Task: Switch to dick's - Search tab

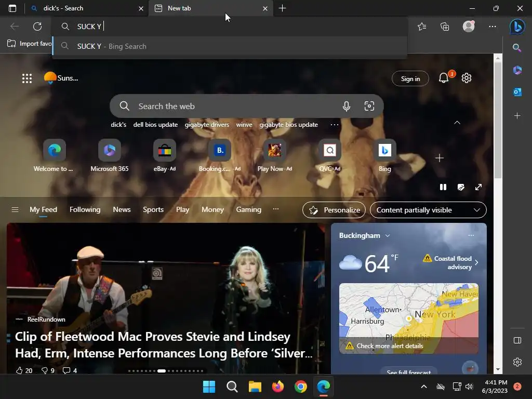Action: (x=87, y=8)
